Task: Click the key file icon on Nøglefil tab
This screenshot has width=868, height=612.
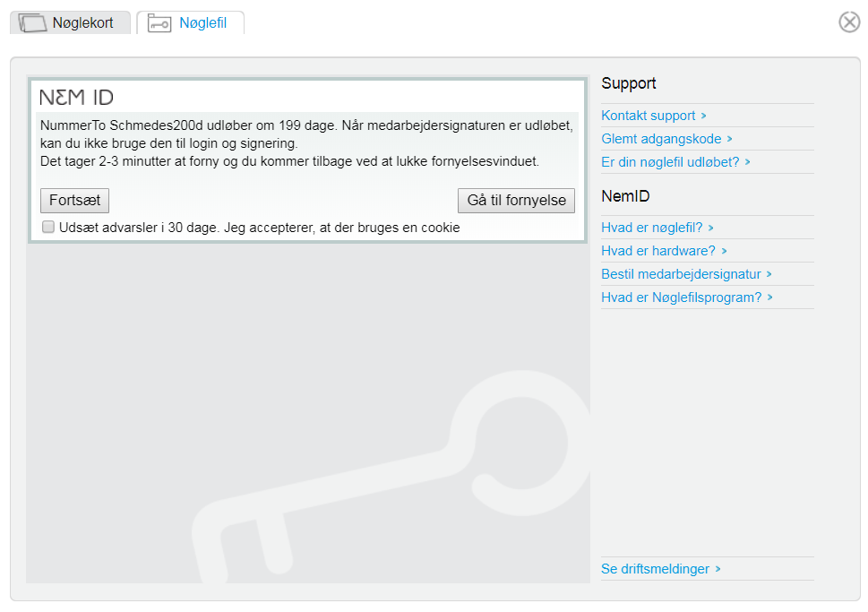Action: tap(159, 23)
